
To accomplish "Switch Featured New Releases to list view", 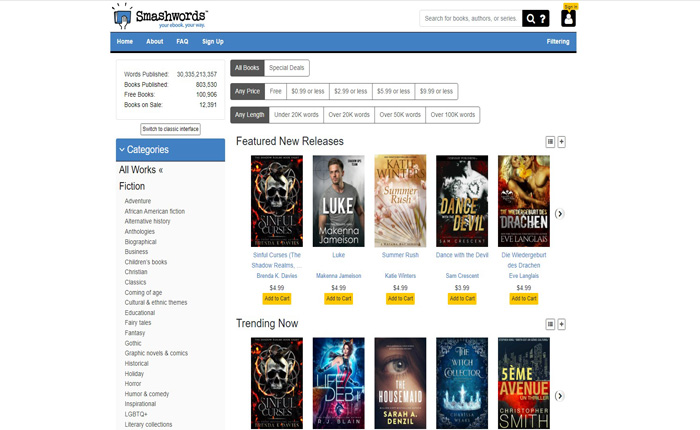I will pos(550,142).
